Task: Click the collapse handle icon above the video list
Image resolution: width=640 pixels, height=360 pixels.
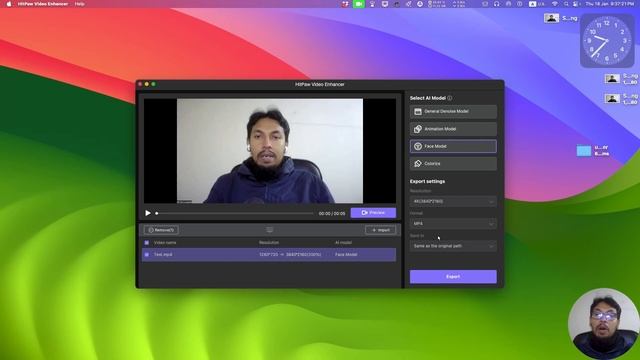Action: point(269,230)
